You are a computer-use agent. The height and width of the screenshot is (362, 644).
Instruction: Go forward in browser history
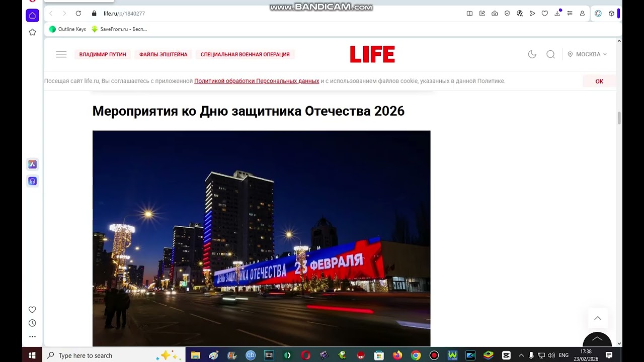pyautogui.click(x=64, y=14)
